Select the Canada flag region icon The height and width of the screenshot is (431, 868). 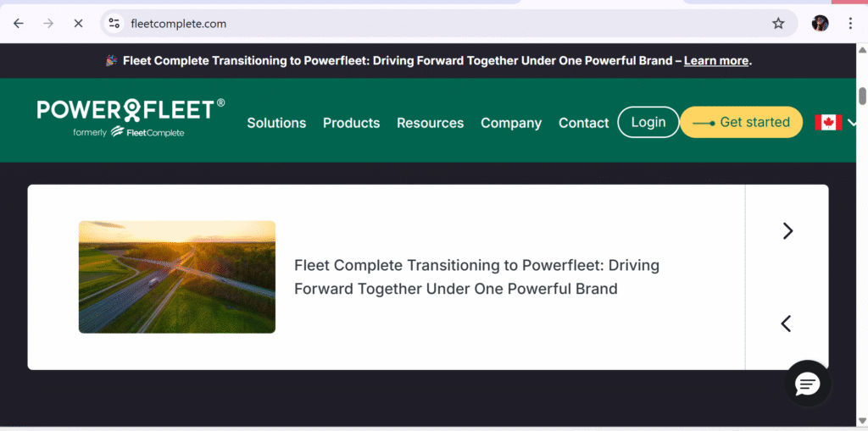click(828, 122)
